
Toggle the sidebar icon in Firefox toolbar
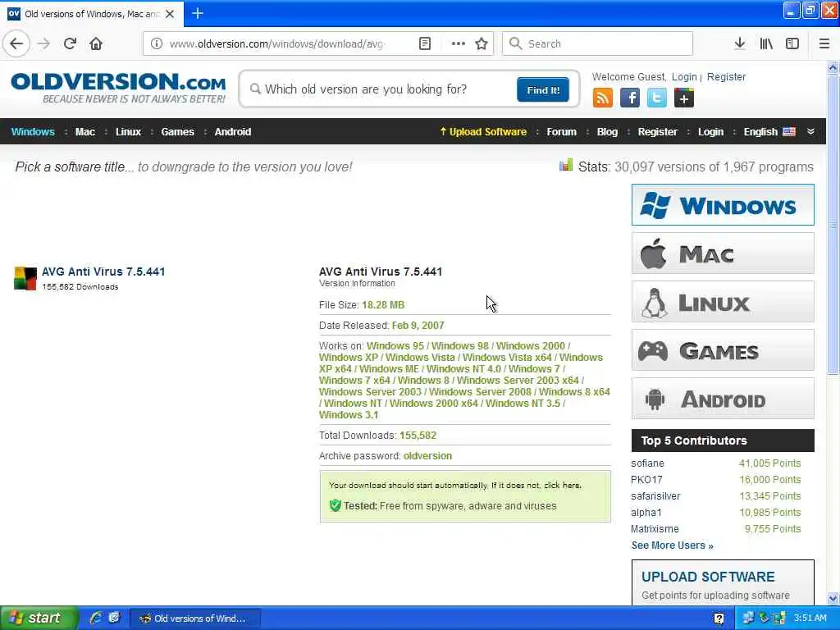click(792, 43)
